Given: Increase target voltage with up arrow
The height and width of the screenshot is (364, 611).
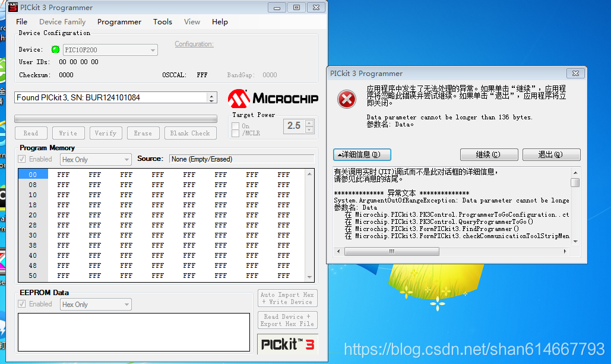Looking at the screenshot, I should (309, 123).
